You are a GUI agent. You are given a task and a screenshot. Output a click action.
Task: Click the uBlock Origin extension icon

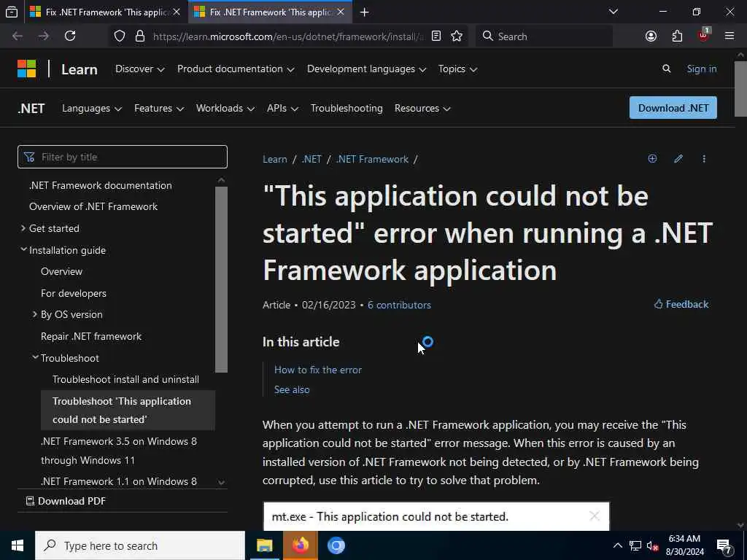click(x=704, y=35)
